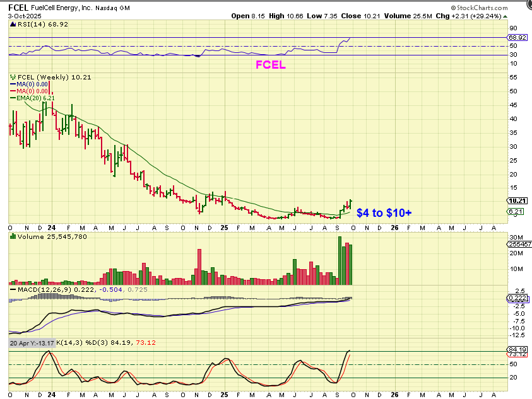The width and height of the screenshot is (532, 399).
Task: Click the 20M label on the volume axis
Action: pos(516,253)
